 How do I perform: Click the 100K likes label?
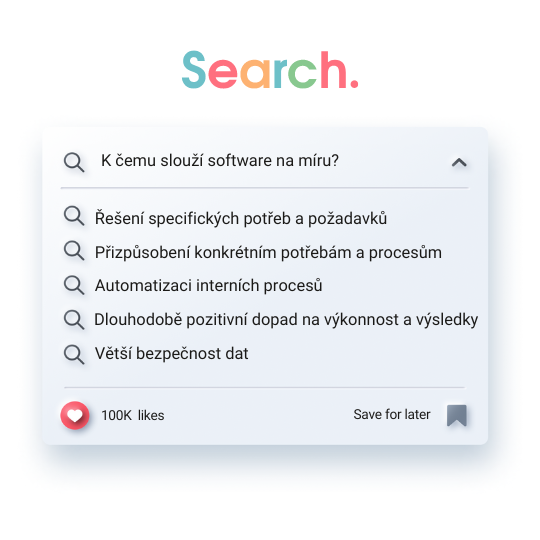click(x=133, y=415)
